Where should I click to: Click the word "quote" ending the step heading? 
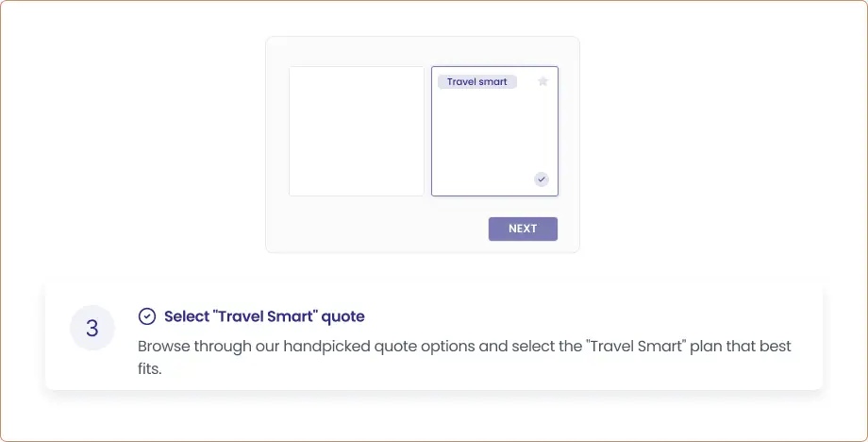[x=344, y=316]
